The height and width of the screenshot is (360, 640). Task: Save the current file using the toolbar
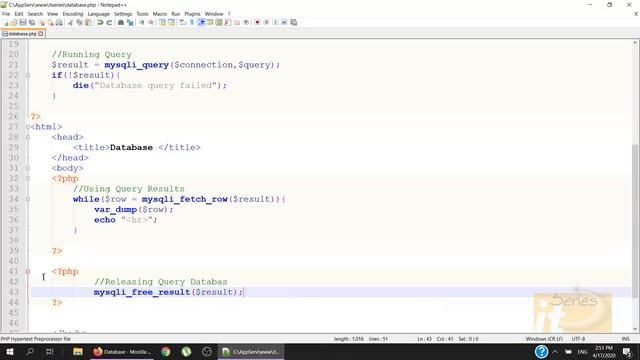[23, 22]
